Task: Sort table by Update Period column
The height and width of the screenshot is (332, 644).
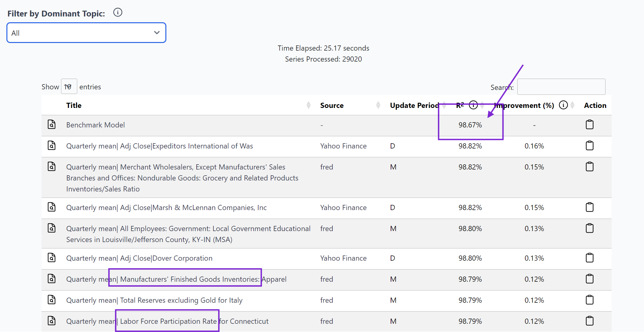Action: [444, 105]
